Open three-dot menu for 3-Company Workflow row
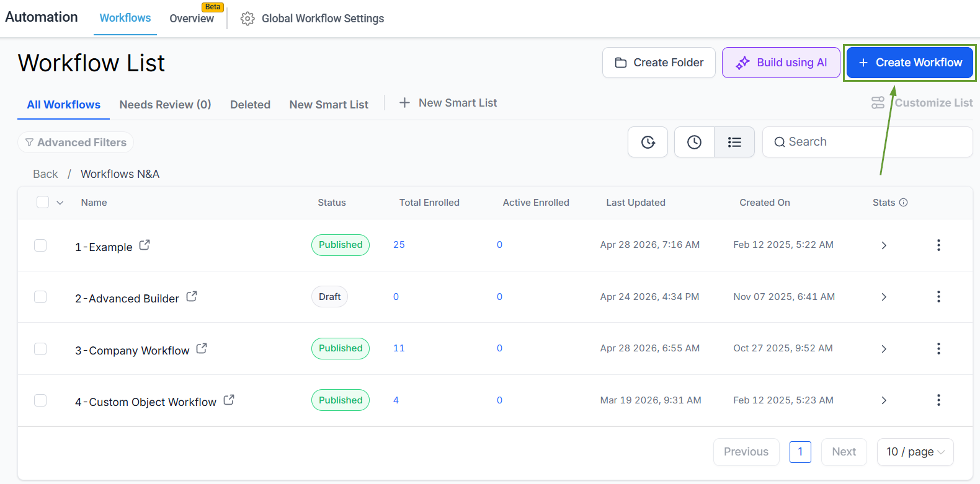Screen dimensions: 980x484 [x=938, y=349]
